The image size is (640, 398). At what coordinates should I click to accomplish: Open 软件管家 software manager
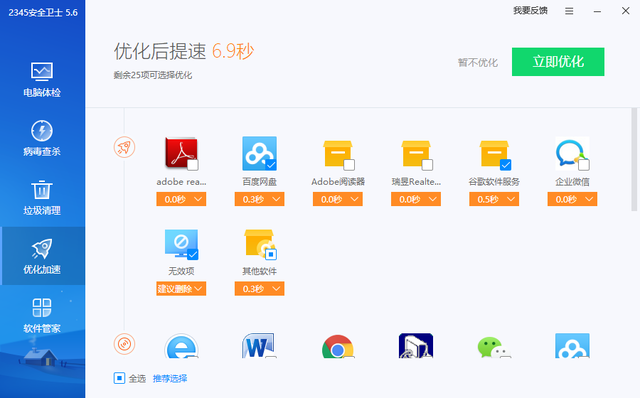coord(42,316)
